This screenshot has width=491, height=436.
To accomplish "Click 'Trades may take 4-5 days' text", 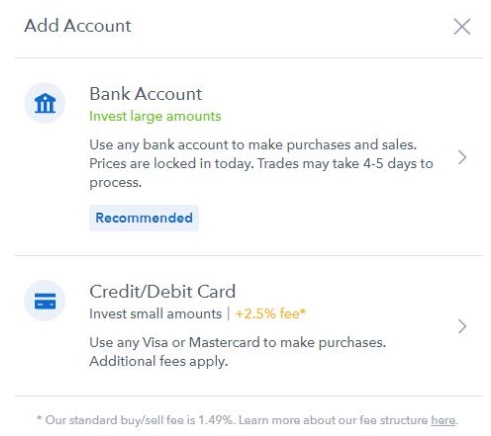I will pyautogui.click(x=338, y=164).
